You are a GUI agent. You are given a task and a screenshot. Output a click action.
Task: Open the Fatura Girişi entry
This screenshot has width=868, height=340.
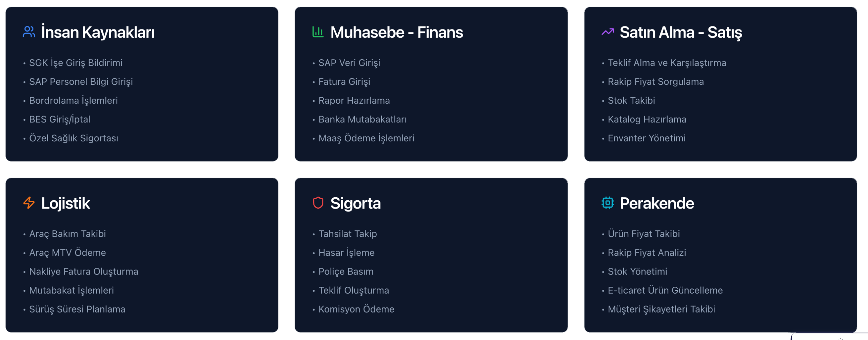344,82
